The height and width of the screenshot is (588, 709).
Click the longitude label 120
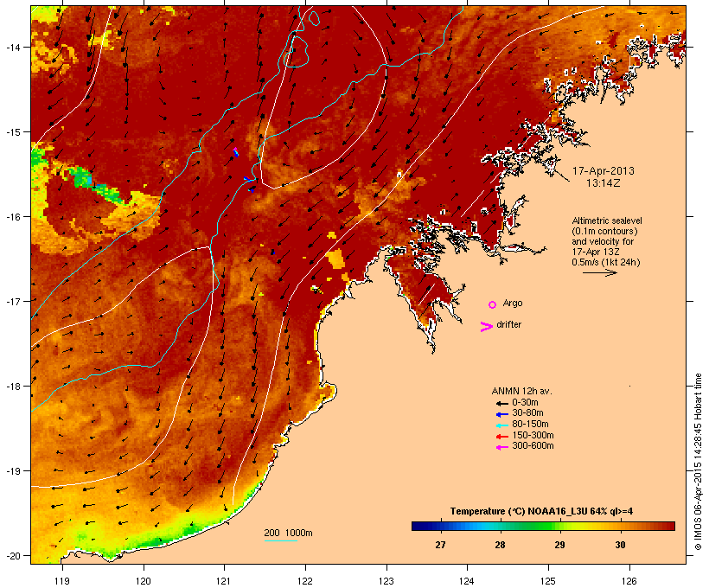coord(144,581)
